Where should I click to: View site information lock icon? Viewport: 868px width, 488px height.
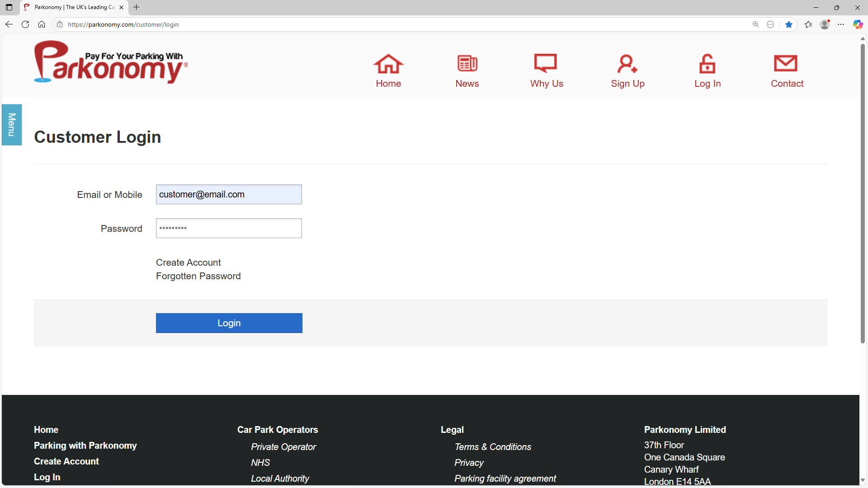[x=60, y=24]
